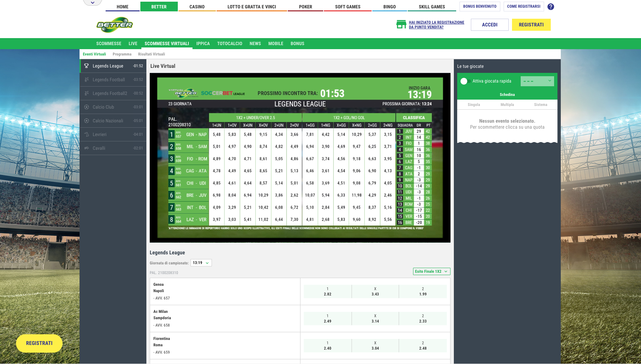Click the soccer player icon for Legends Football
The width and height of the screenshot is (641, 364).
(87, 80)
